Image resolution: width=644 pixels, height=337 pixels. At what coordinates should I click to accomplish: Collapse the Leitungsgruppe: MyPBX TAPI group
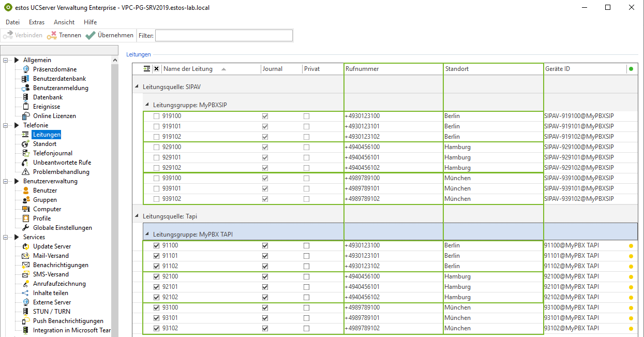(147, 235)
